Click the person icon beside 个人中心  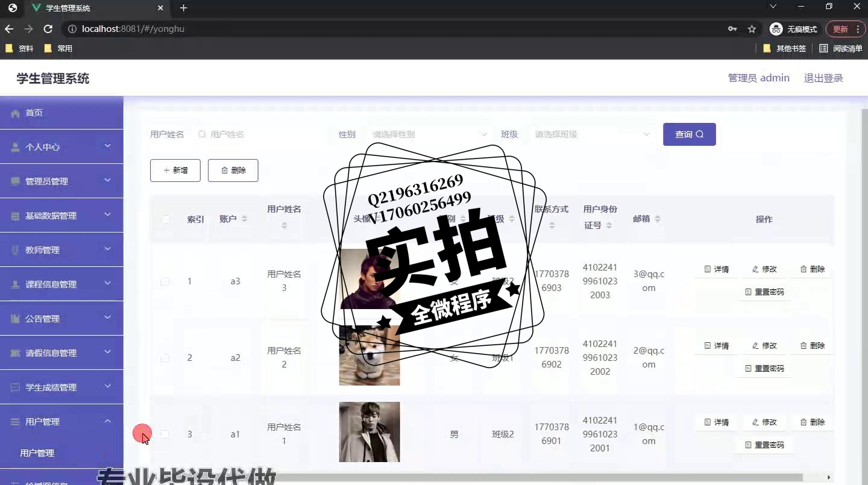[16, 147]
